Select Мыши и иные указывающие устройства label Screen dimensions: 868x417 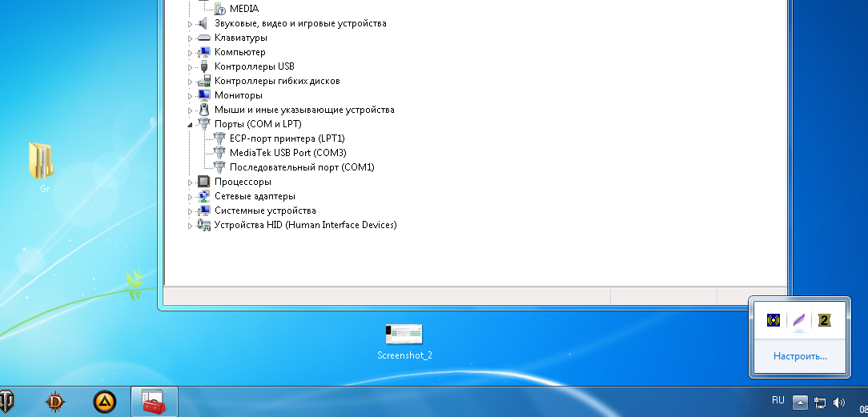click(304, 110)
